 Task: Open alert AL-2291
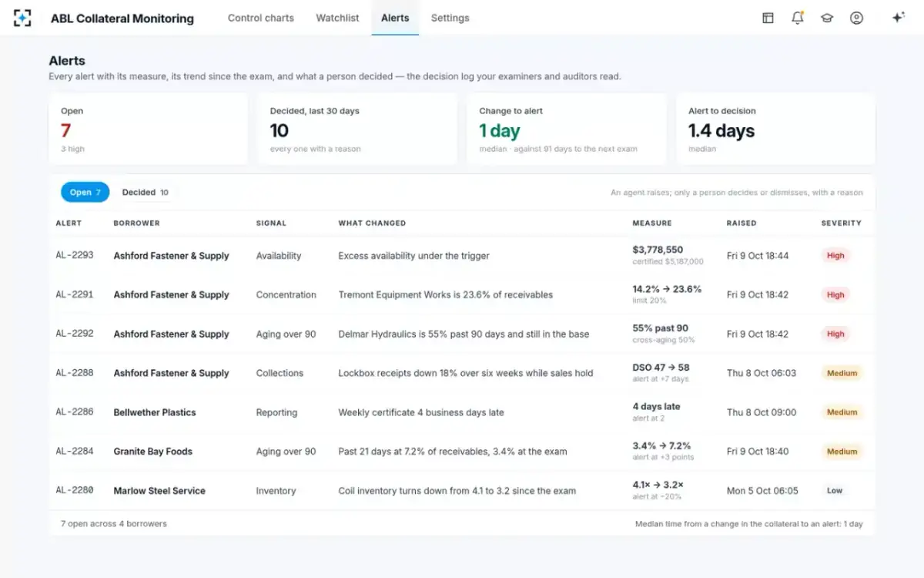point(75,294)
